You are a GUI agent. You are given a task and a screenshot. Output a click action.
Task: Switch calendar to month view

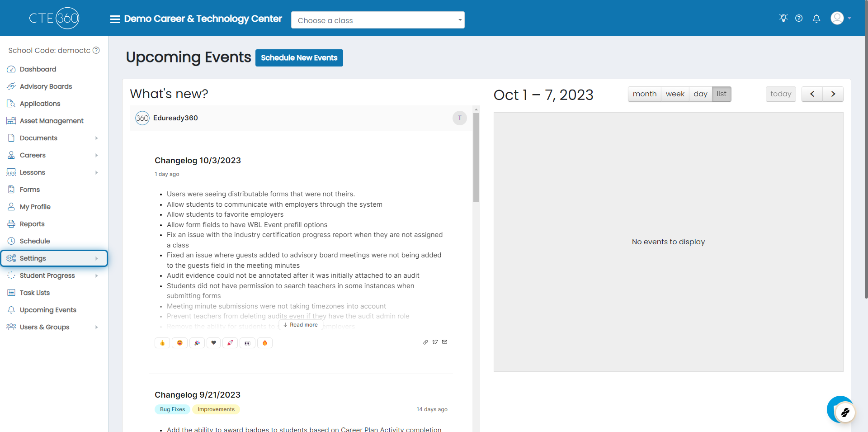(x=644, y=94)
